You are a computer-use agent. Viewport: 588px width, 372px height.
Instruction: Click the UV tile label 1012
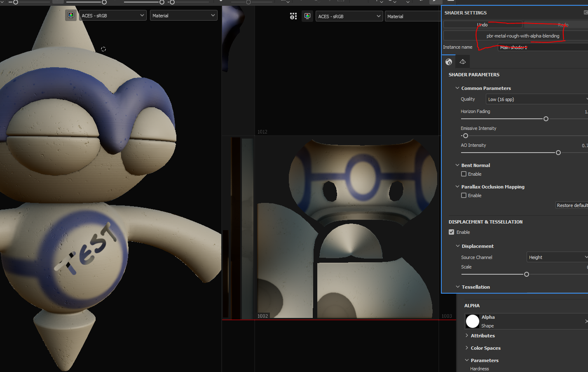(262, 132)
